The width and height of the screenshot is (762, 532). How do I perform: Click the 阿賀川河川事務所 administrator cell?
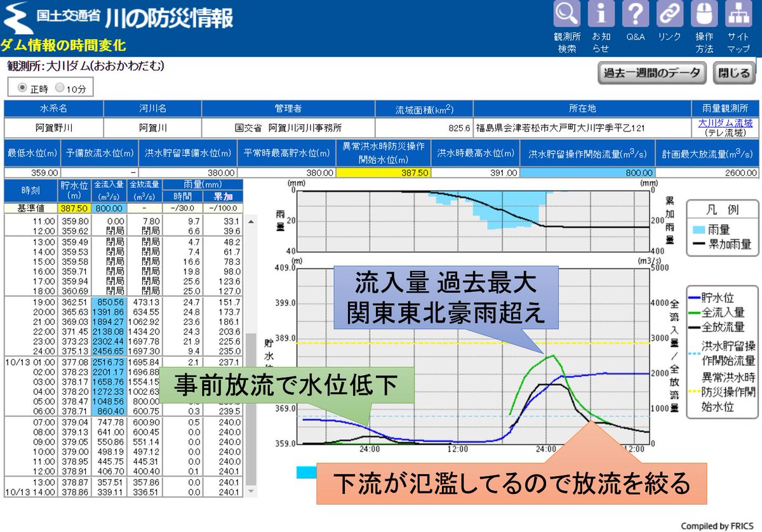pos(288,128)
